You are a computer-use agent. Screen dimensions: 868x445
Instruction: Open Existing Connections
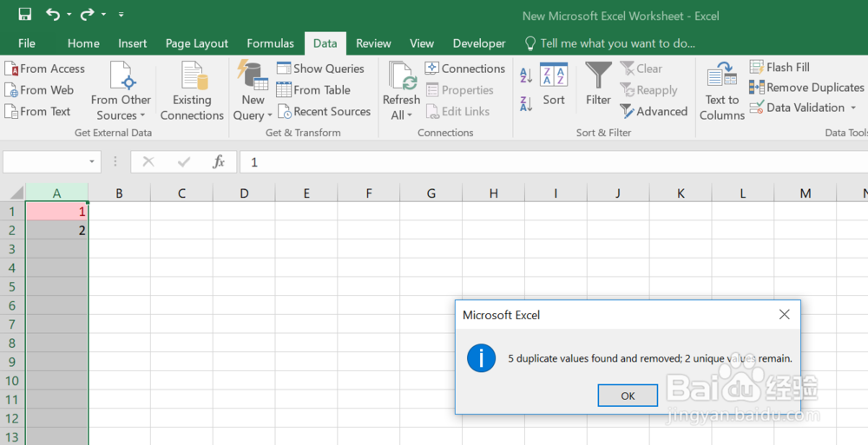pos(192,91)
